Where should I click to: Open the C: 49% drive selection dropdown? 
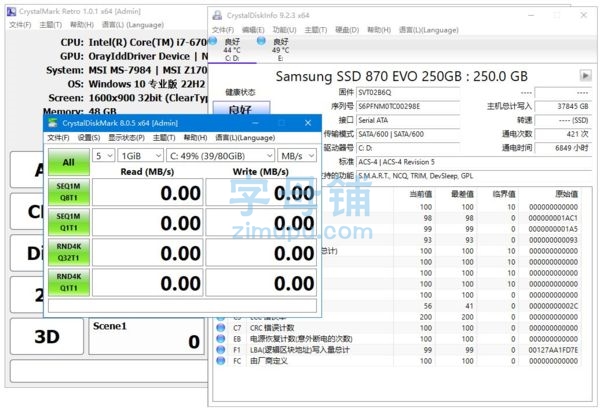pyautogui.click(x=220, y=156)
